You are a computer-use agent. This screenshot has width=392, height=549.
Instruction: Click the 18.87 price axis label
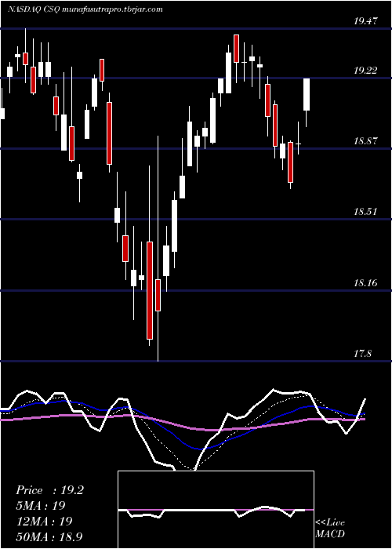pyautogui.click(x=365, y=141)
